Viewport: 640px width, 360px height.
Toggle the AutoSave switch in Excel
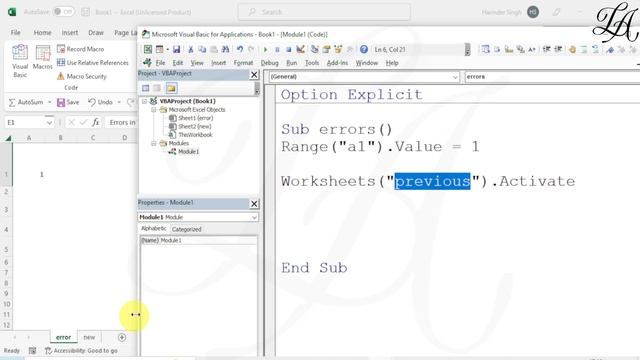click(x=64, y=12)
